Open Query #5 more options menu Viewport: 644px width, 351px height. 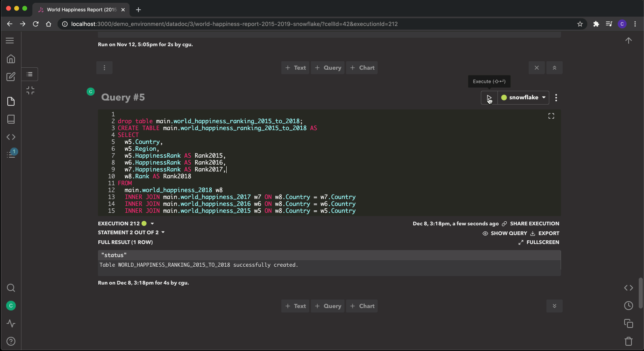[x=556, y=98]
